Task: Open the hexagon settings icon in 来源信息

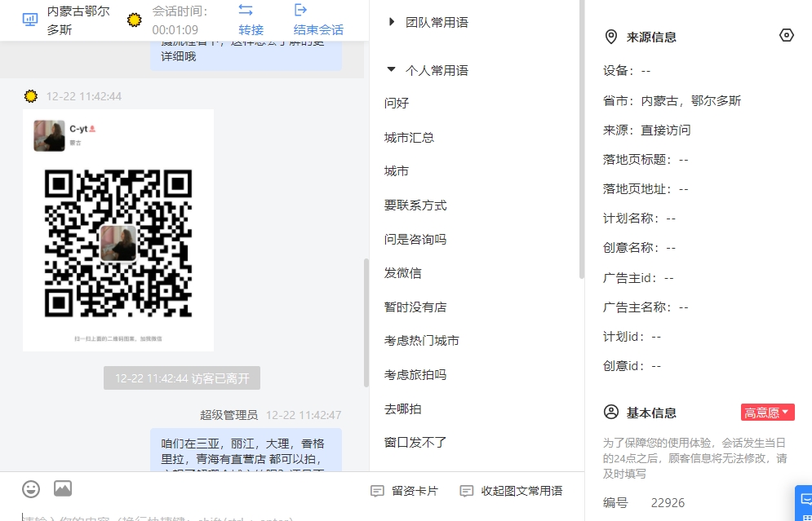Action: [786, 35]
